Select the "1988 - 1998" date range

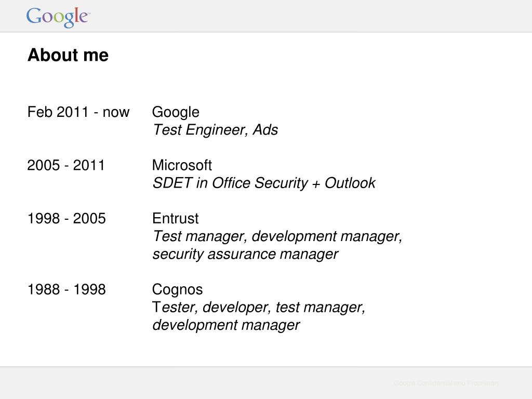pos(66,289)
